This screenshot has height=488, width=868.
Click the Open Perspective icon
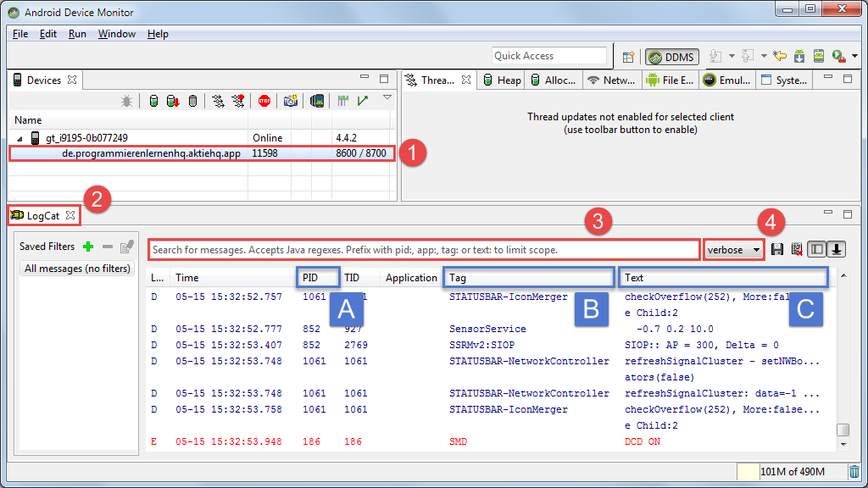point(628,57)
